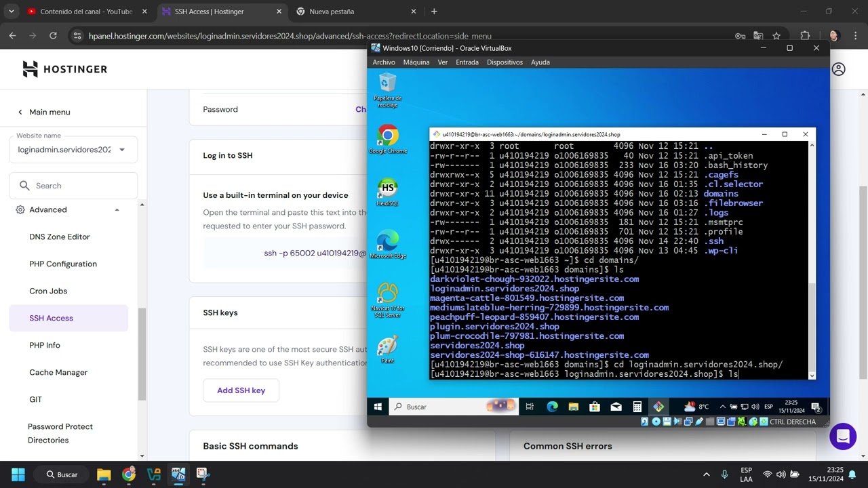The height and width of the screenshot is (488, 868).
Task: Open host Windows 11 Start button
Action: point(18,474)
